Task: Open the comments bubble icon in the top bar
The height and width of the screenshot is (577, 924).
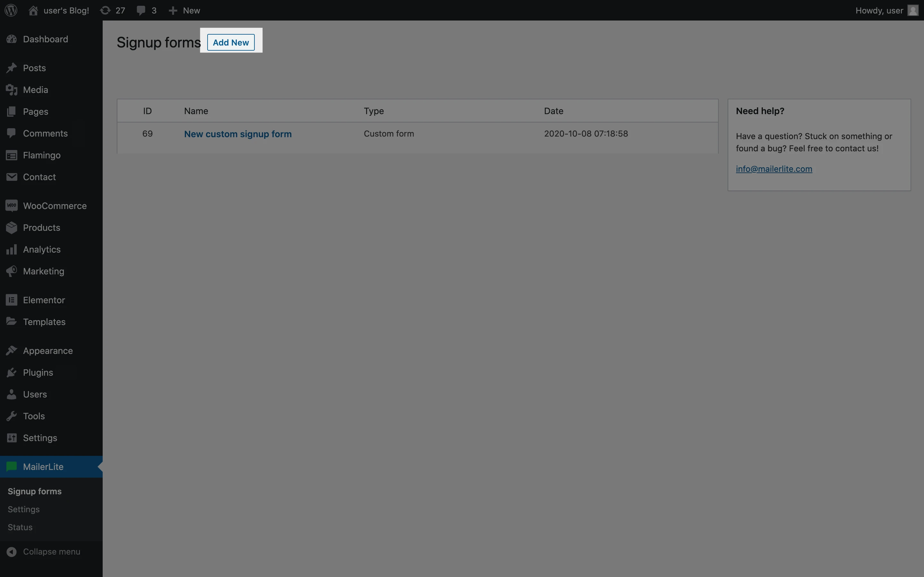Action: (x=141, y=10)
